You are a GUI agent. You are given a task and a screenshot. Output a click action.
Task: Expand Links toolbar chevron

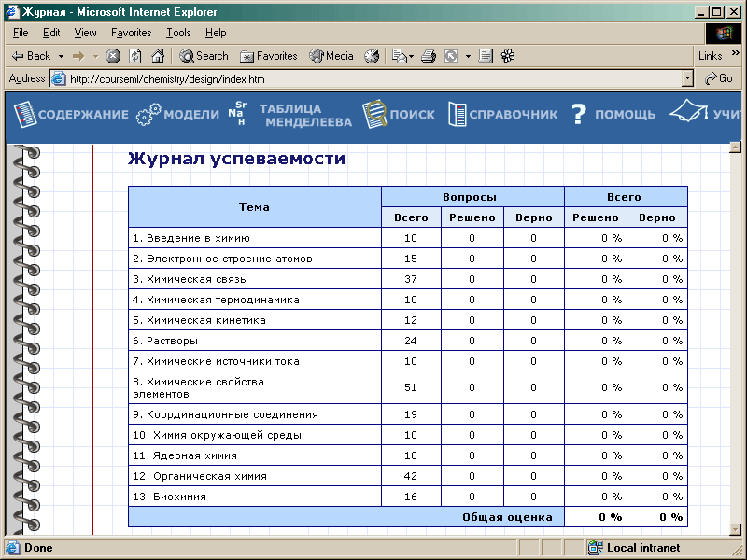point(735,52)
